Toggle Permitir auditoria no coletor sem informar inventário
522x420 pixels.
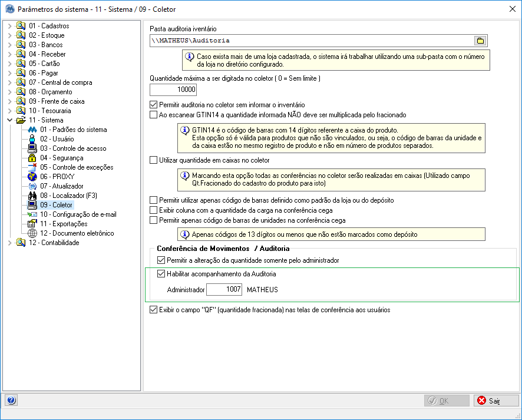pos(153,104)
